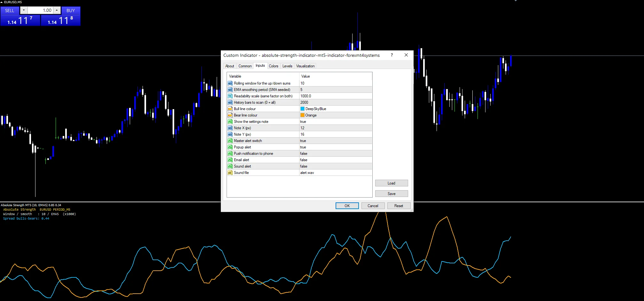The image size is (644, 301).
Task: Click the Popup alert row icon
Action: 230,147
